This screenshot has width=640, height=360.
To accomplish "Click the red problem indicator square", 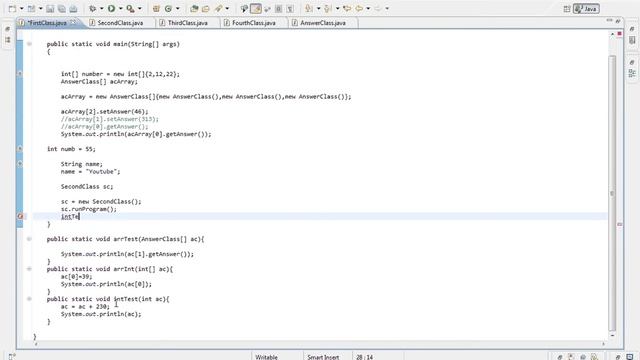I will 620,33.
